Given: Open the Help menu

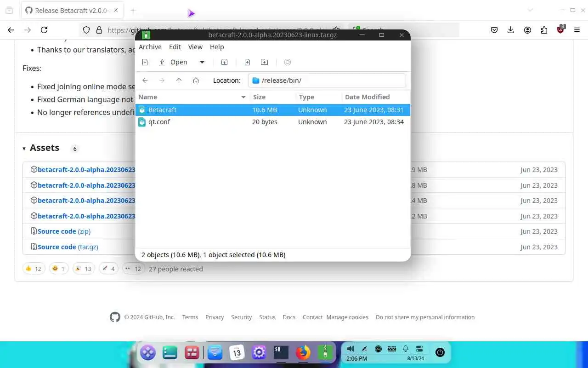Looking at the screenshot, I should pos(217,47).
